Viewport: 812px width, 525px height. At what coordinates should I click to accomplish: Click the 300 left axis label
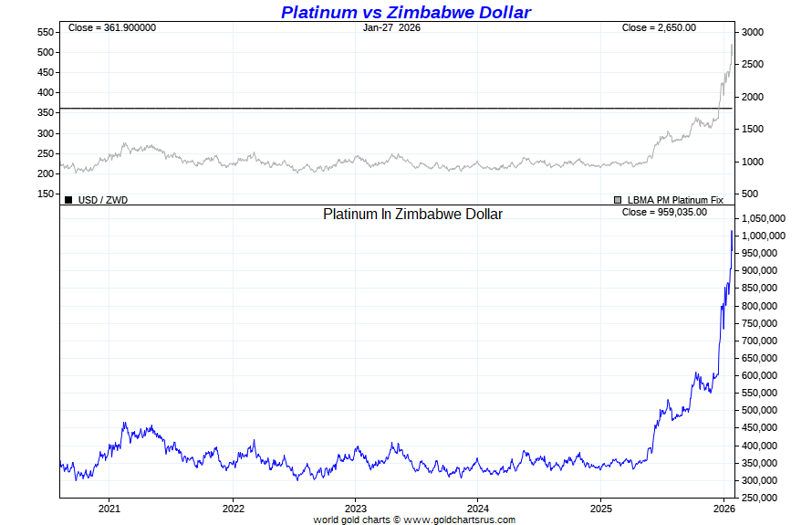(x=46, y=133)
